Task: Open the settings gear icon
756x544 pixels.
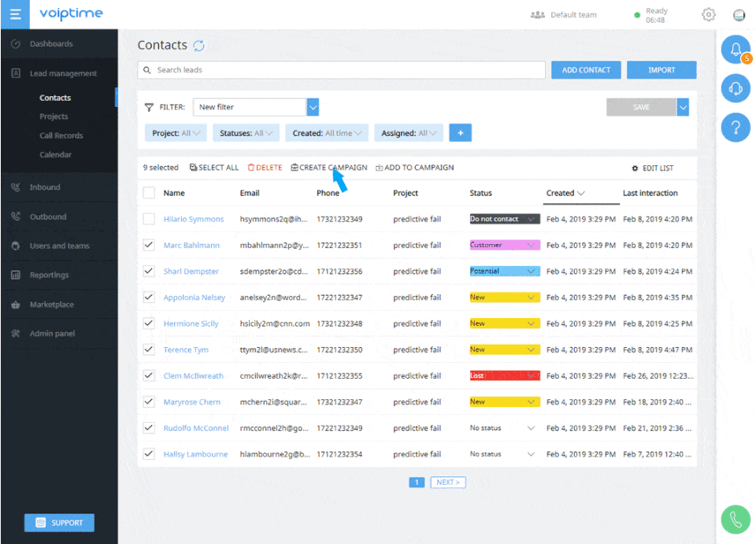Action: 708,14
